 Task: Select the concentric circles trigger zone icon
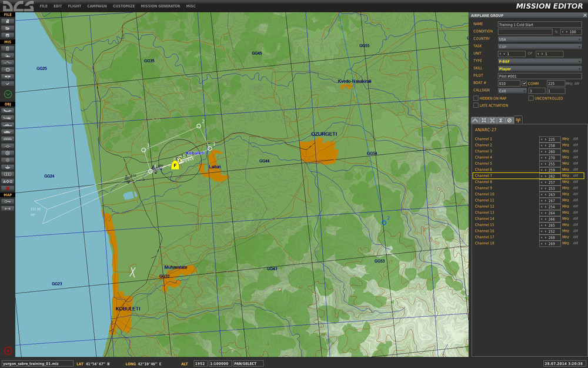pyautogui.click(x=8, y=153)
